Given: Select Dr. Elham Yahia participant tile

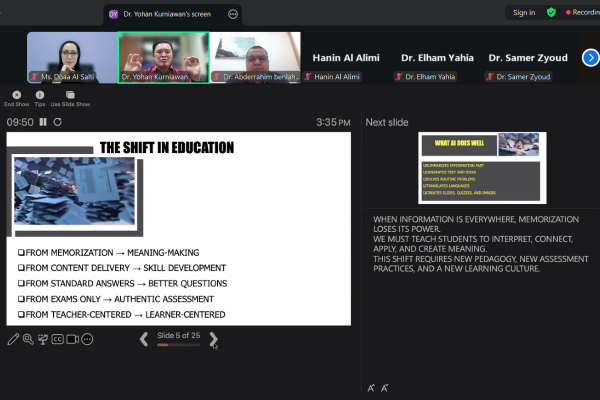Looking at the screenshot, I should point(437,58).
